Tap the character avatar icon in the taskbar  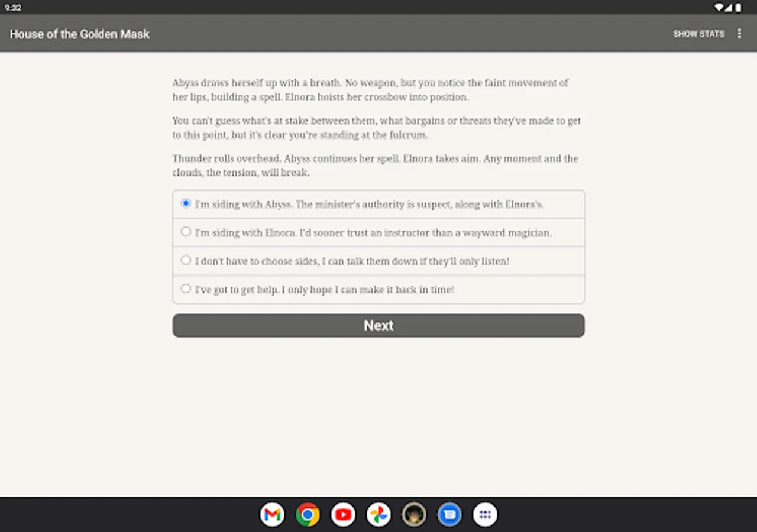tap(414, 514)
